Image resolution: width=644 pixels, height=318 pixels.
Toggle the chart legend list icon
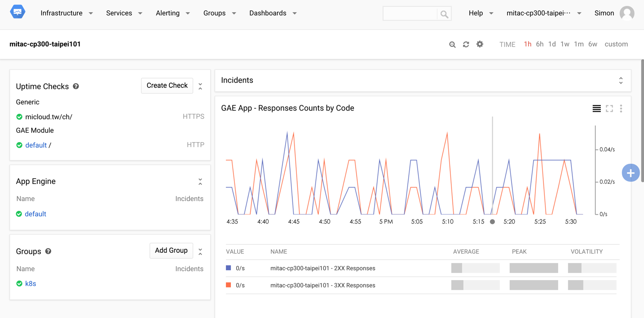(x=596, y=108)
